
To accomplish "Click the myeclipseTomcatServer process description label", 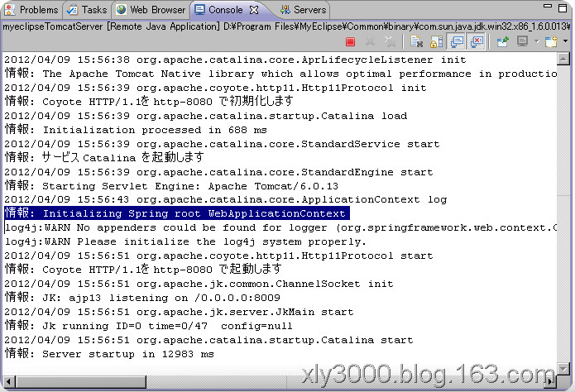I will point(286,26).
